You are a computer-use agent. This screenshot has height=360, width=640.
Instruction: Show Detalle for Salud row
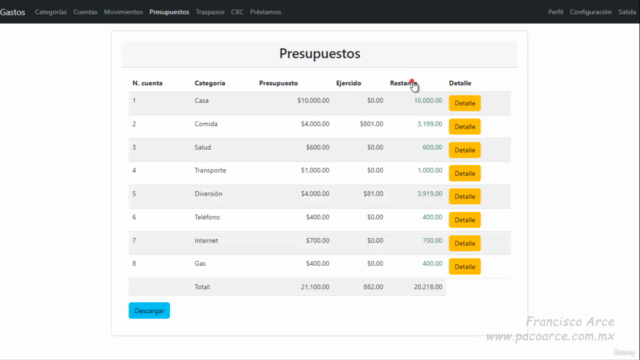tap(464, 150)
